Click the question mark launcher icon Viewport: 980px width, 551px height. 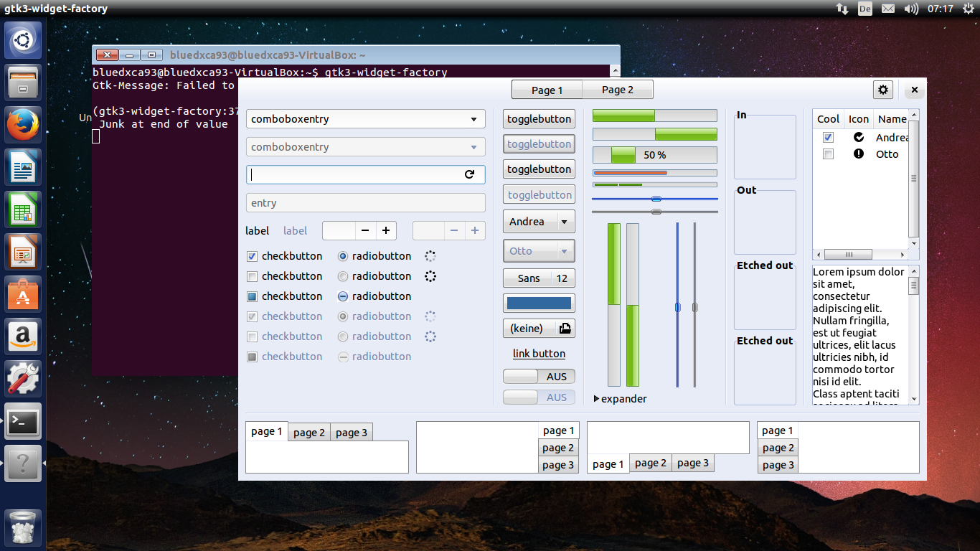point(23,463)
